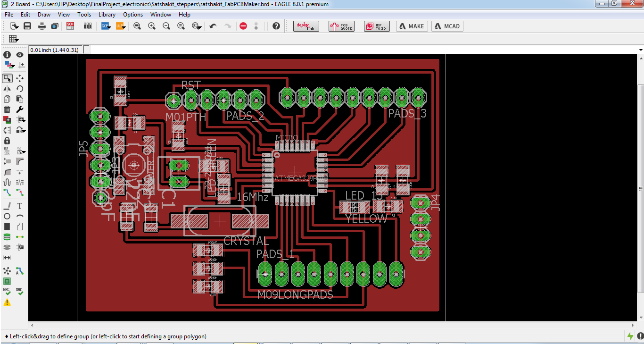Run the ERC check
644x344 pixels.
tap(7, 292)
